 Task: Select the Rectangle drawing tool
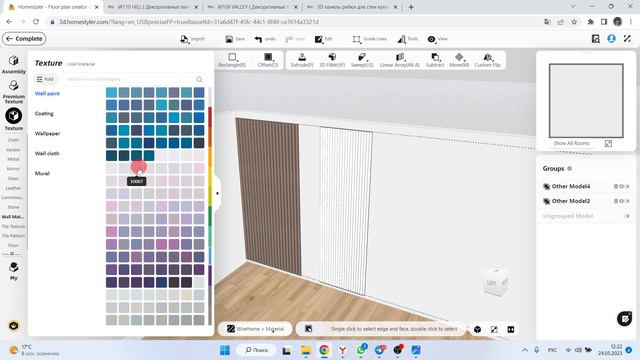[x=232, y=60]
